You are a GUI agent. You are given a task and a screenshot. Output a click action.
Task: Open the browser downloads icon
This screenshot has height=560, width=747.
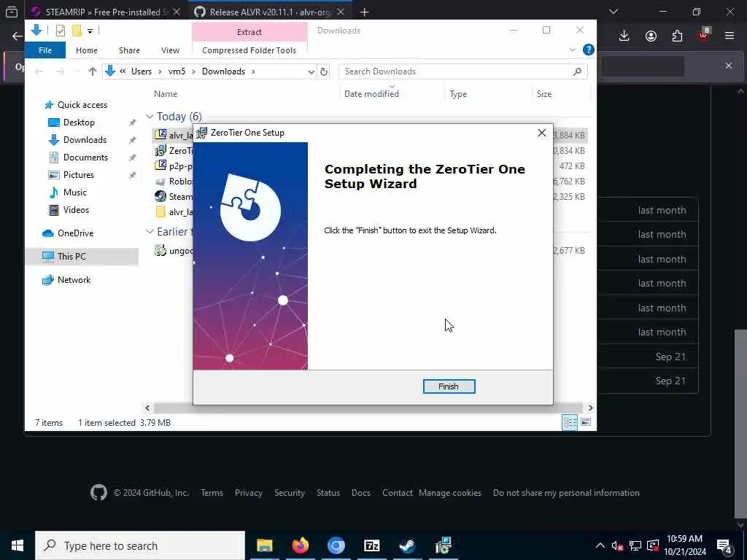(624, 36)
